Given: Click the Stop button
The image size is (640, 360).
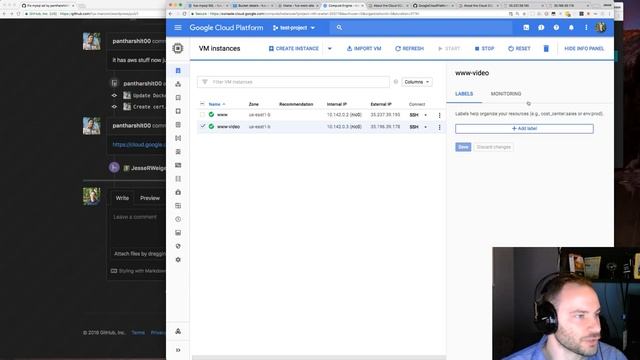Looking at the screenshot, I should coord(484,49).
